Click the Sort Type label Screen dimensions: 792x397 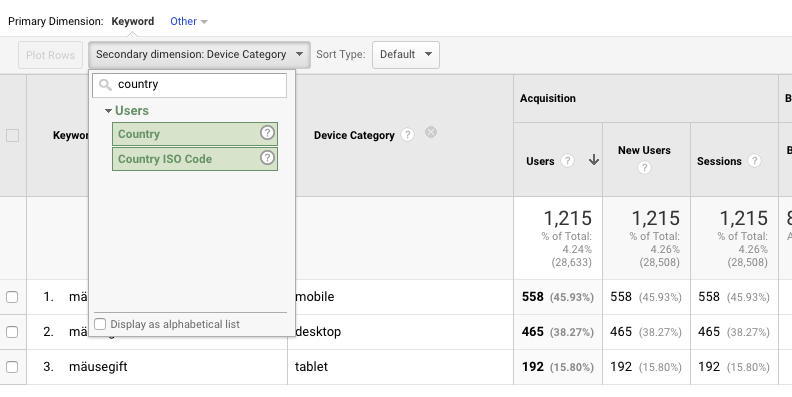pos(340,55)
